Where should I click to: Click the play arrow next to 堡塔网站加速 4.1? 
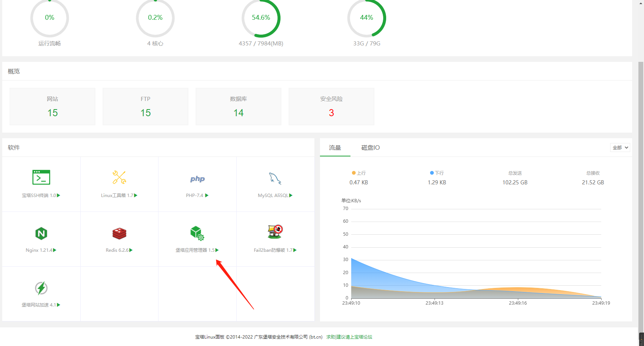pyautogui.click(x=58, y=305)
